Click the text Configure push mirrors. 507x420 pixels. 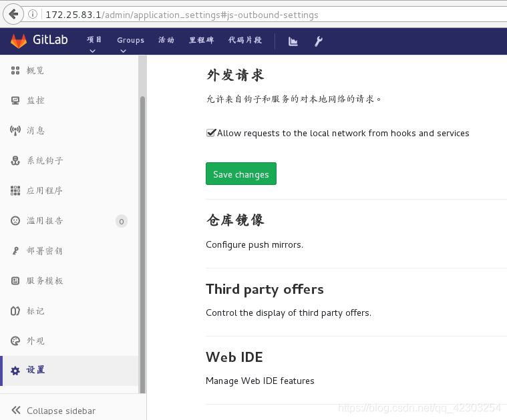point(255,245)
